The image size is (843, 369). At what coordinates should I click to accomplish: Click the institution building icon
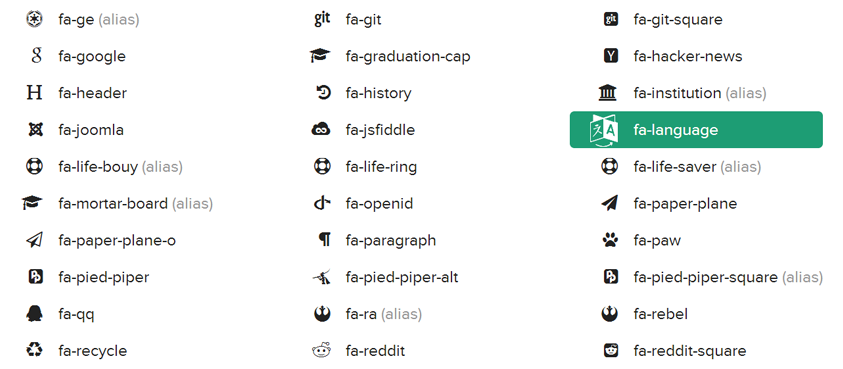608,93
